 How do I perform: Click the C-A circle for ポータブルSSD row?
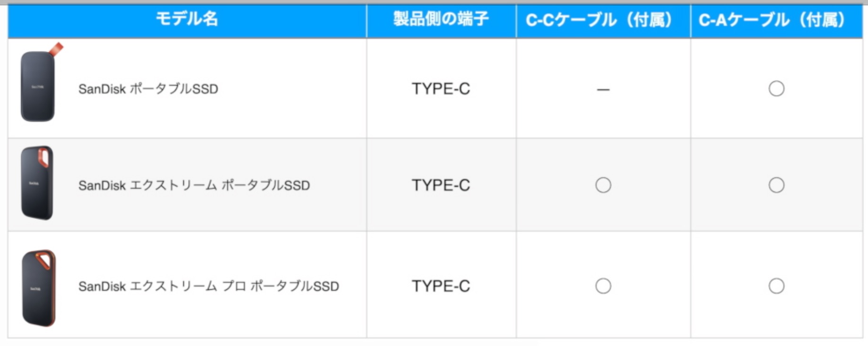[x=776, y=88]
